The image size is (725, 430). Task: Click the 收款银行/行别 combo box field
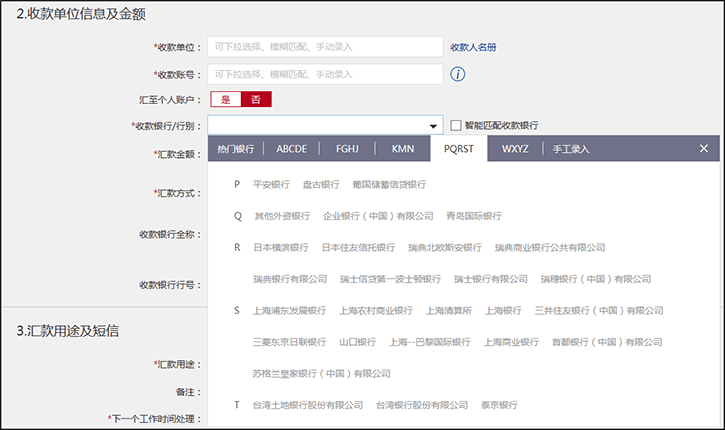[x=325, y=125]
